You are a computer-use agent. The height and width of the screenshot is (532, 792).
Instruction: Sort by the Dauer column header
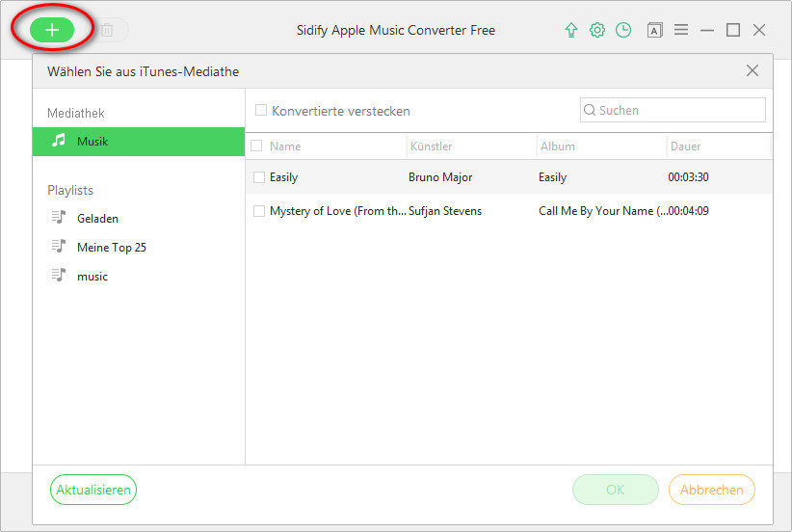pyautogui.click(x=685, y=146)
